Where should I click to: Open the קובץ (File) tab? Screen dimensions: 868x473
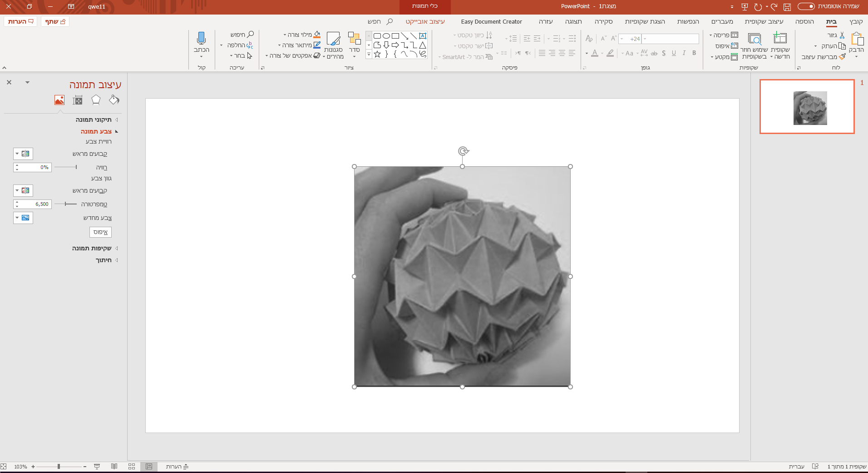tap(856, 21)
